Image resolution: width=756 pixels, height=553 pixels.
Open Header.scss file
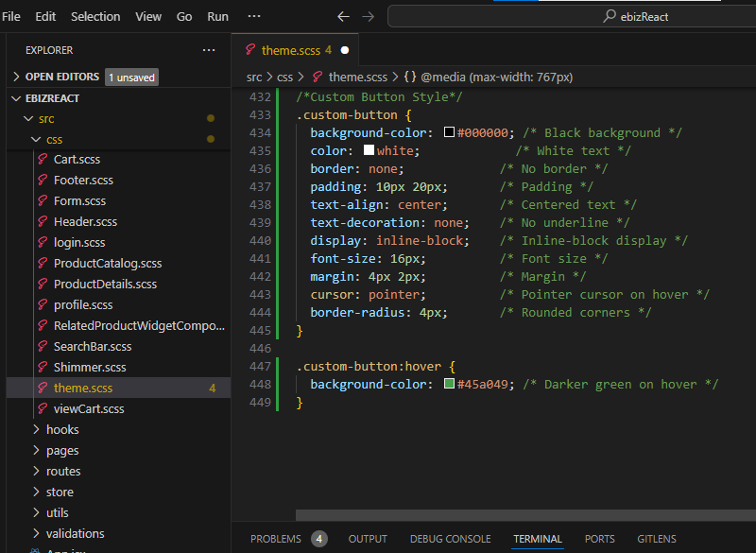(85, 221)
